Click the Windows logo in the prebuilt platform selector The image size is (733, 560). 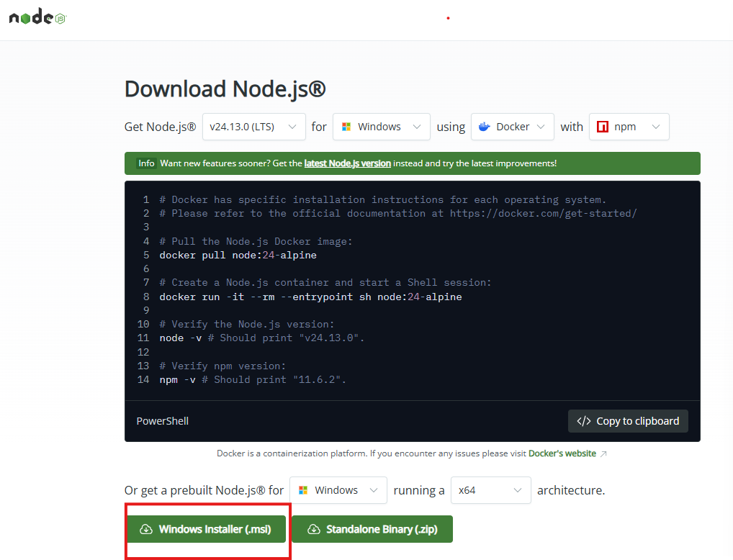(303, 490)
